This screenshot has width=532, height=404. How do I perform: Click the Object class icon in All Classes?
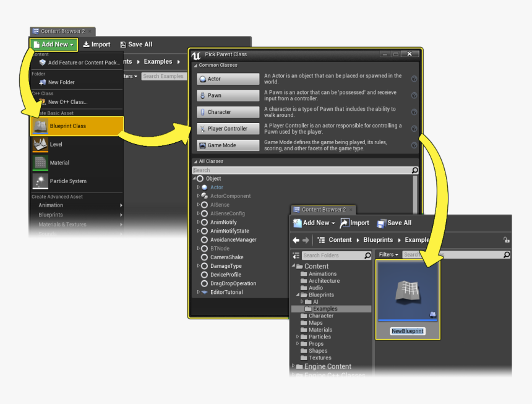pos(200,178)
